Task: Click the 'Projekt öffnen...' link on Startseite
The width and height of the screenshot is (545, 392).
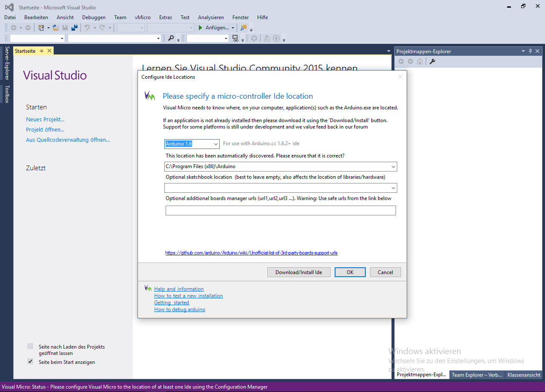Action: click(x=45, y=130)
